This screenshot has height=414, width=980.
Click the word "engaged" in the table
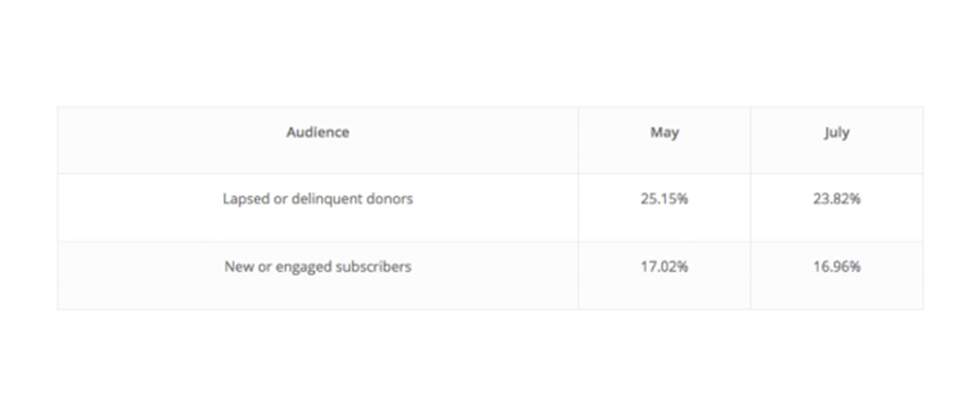[x=304, y=267]
